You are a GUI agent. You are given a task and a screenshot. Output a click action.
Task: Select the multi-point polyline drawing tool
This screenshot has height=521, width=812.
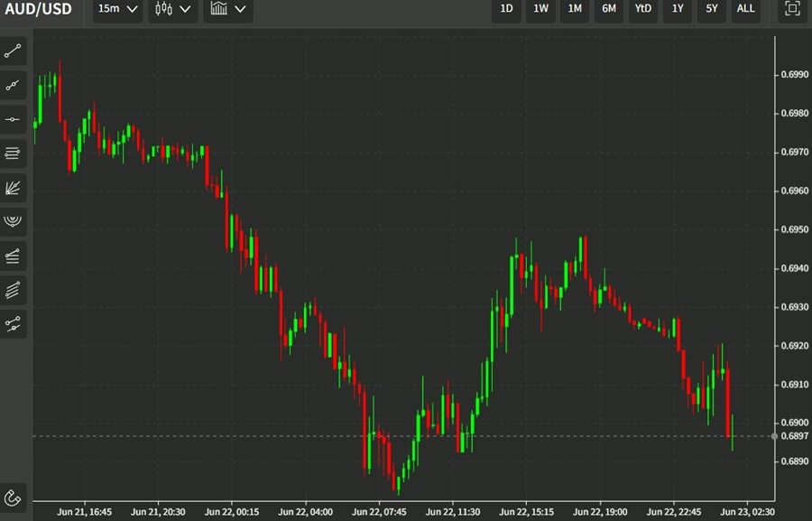tap(13, 85)
